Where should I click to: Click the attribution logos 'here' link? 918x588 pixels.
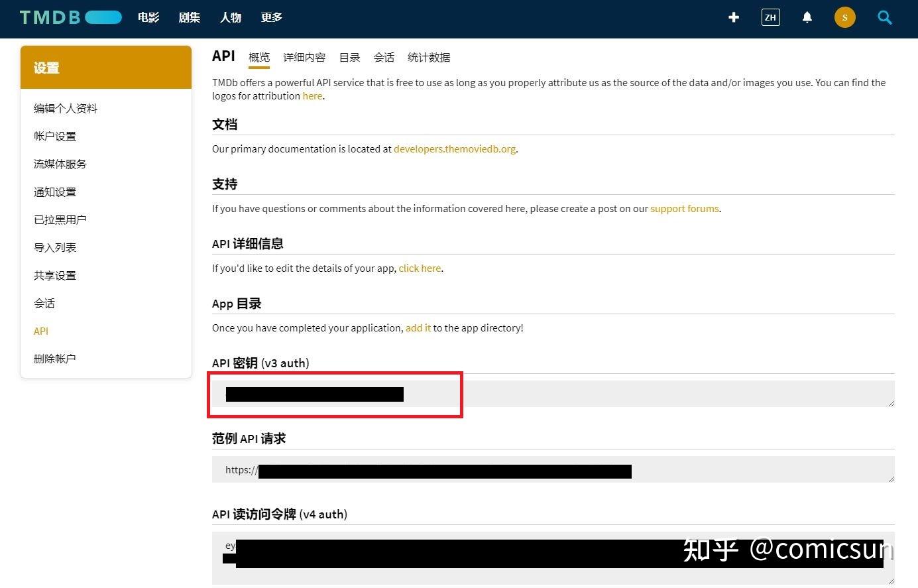pyautogui.click(x=312, y=95)
